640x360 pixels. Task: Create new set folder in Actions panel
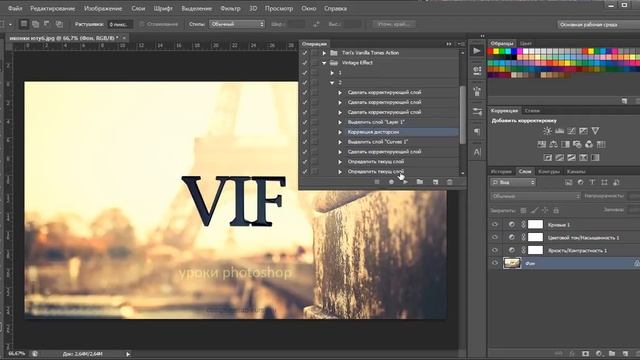click(x=420, y=182)
